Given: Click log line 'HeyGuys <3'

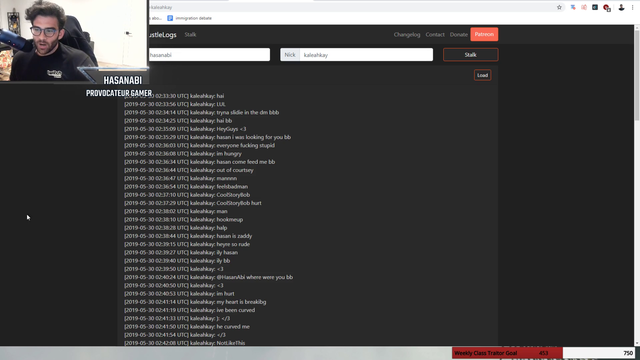Looking at the screenshot, I should pyautogui.click(x=185, y=129).
